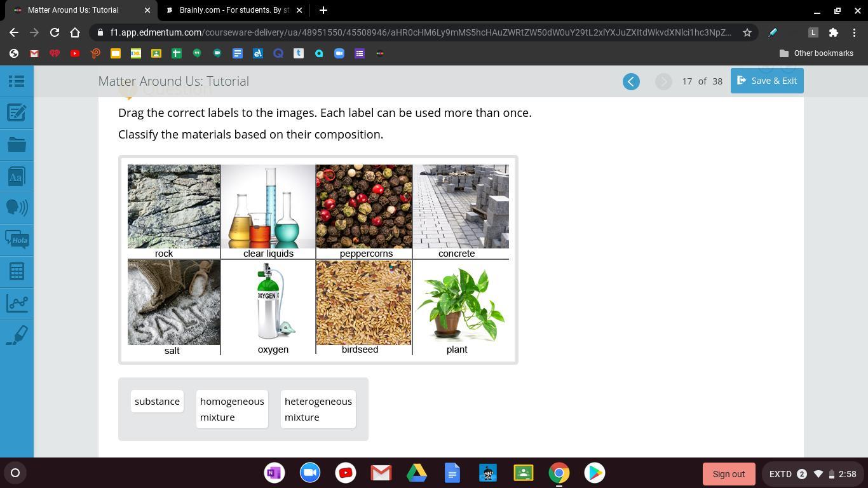Open the Zoom bookmark

pyautogui.click(x=339, y=53)
